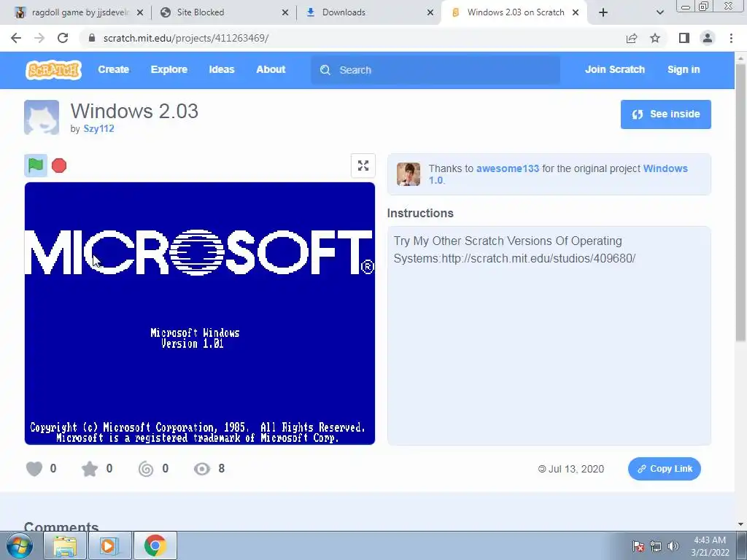
Task: Close the Windows 2.03 on Scratch tab
Action: (576, 13)
